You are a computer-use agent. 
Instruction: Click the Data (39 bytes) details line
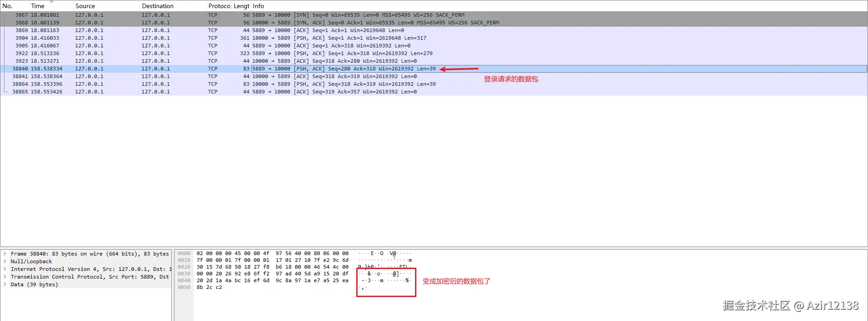[34, 284]
